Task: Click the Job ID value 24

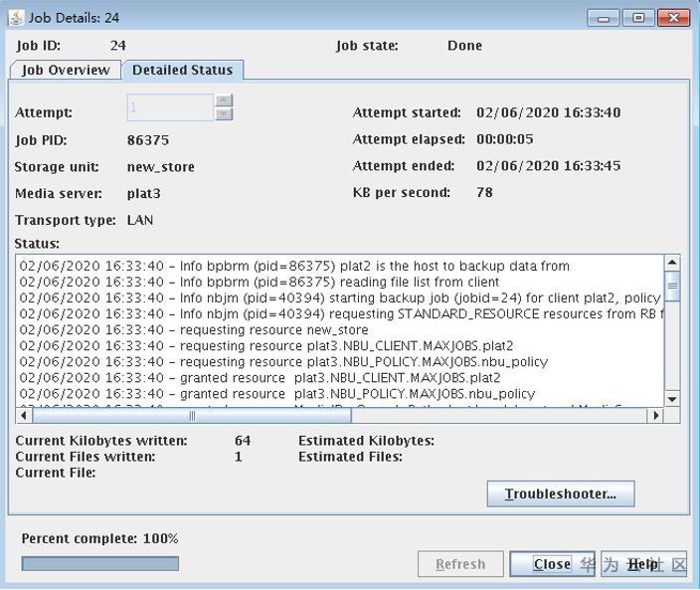Action: pyautogui.click(x=118, y=46)
